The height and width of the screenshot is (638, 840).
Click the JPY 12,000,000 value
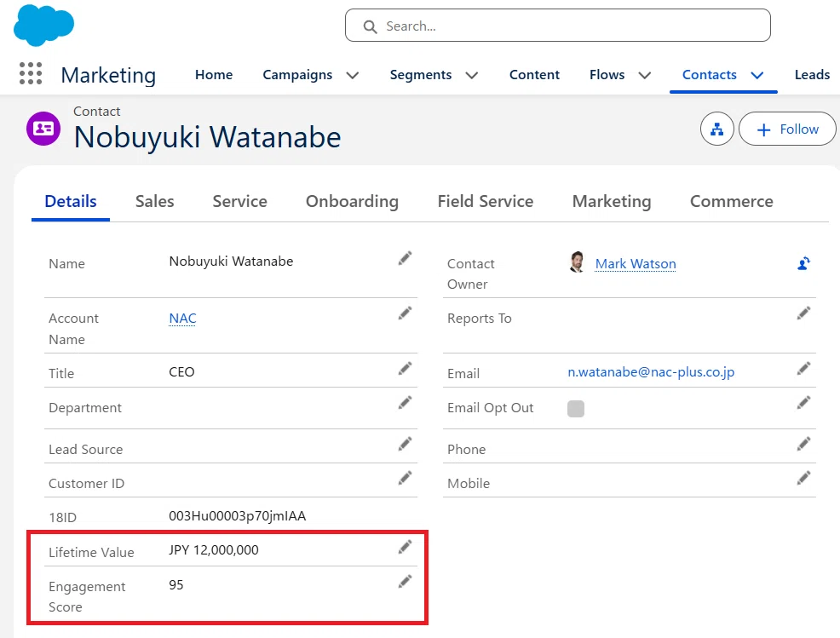point(214,549)
